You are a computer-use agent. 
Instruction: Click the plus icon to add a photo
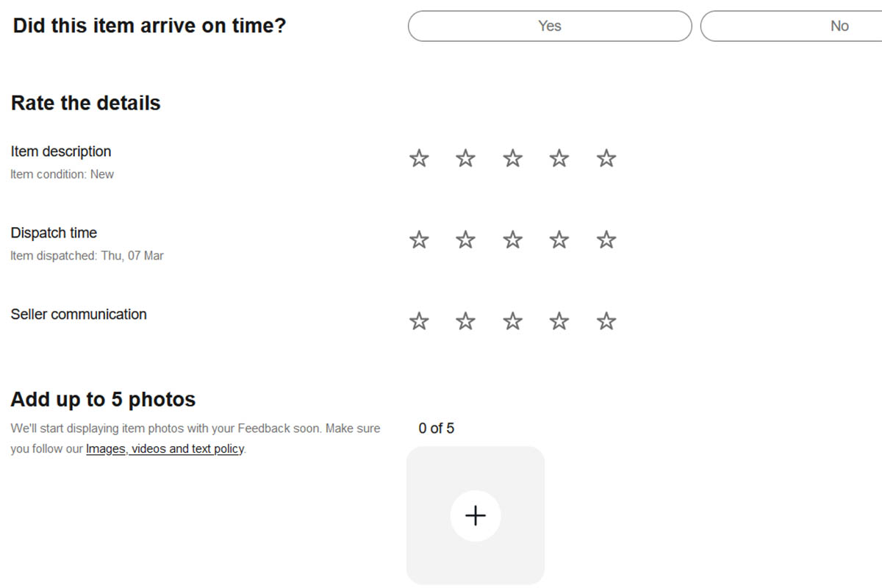[476, 515]
